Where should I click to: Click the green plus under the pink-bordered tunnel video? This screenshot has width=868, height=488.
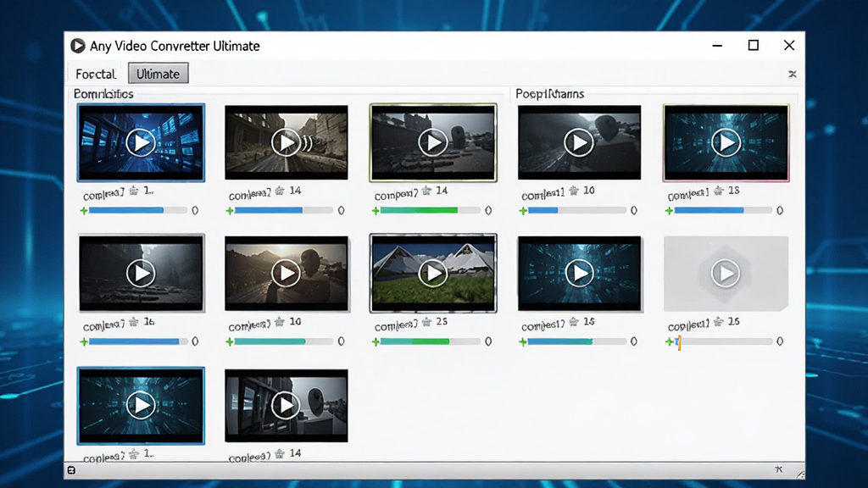point(670,211)
